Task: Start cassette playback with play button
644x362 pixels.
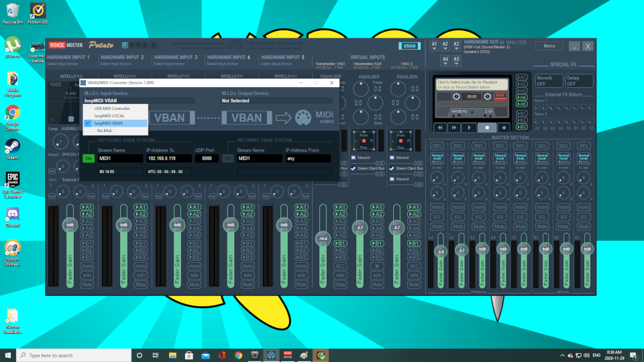Action: coord(469,127)
